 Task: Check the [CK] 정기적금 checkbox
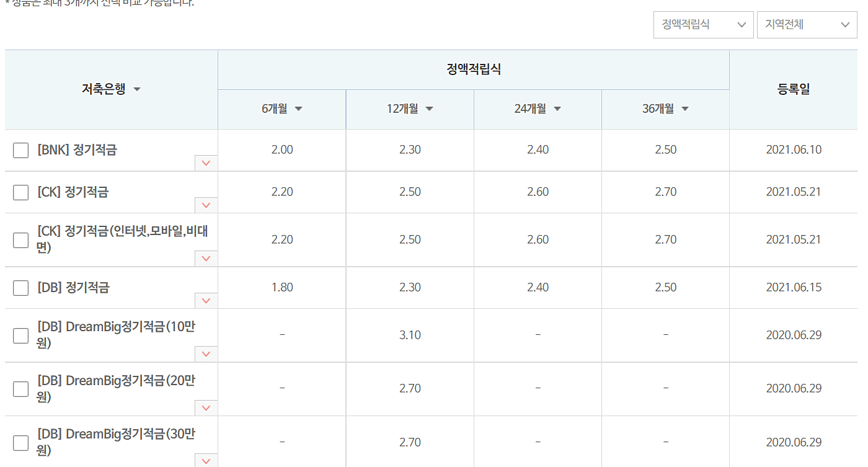click(x=20, y=192)
